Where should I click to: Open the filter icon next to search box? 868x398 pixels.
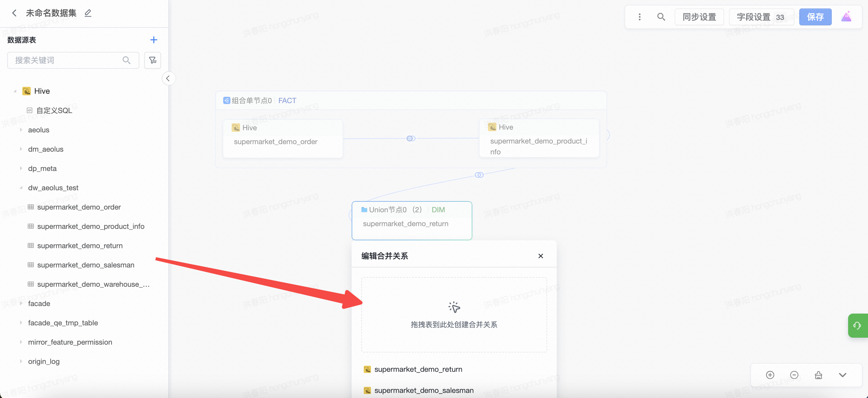tap(153, 60)
